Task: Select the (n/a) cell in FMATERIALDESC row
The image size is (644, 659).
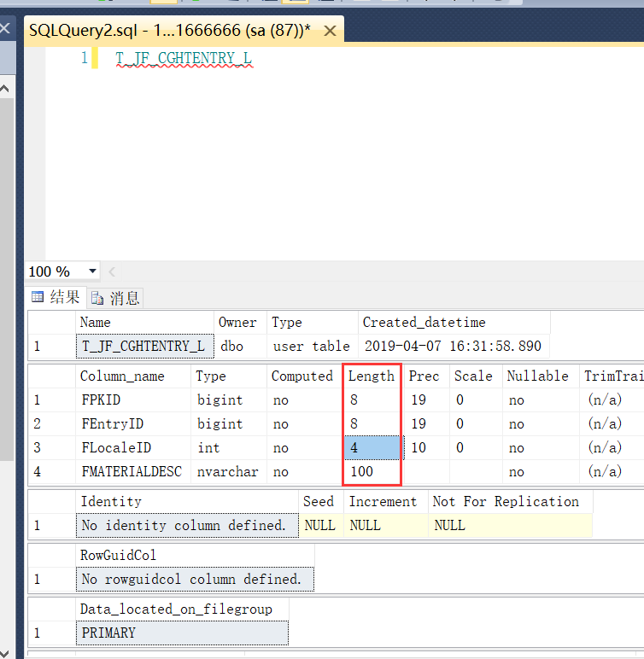Action: point(612,471)
